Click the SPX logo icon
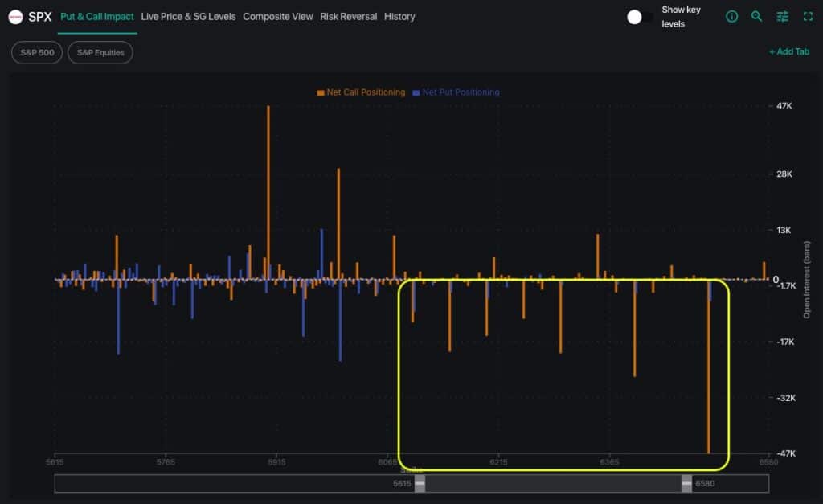 tap(15, 17)
